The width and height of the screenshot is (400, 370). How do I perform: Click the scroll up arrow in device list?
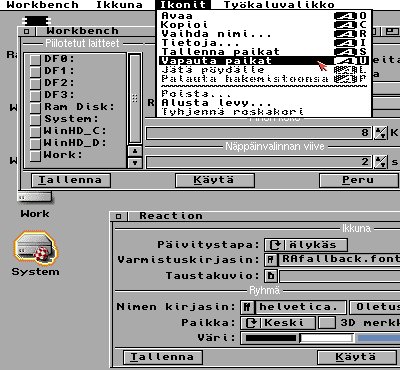[x=135, y=151]
